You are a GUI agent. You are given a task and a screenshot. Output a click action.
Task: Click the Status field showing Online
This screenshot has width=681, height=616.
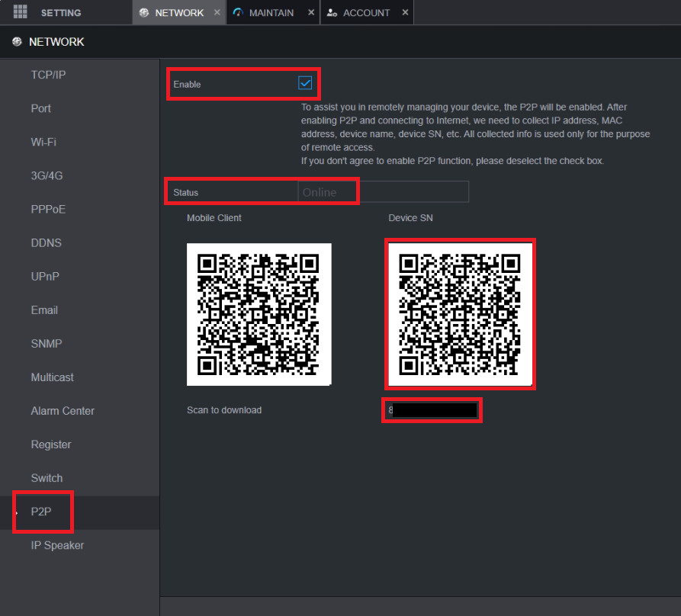383,192
